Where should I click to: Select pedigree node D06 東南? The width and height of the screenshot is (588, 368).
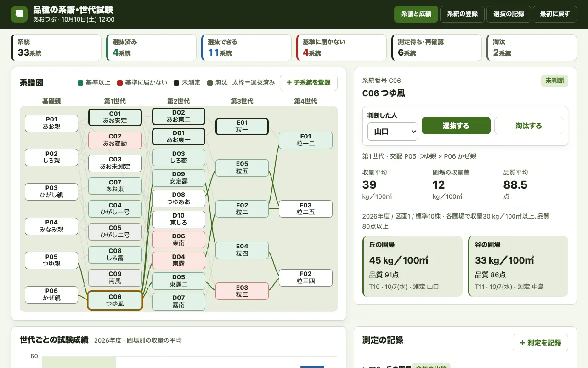coord(179,240)
